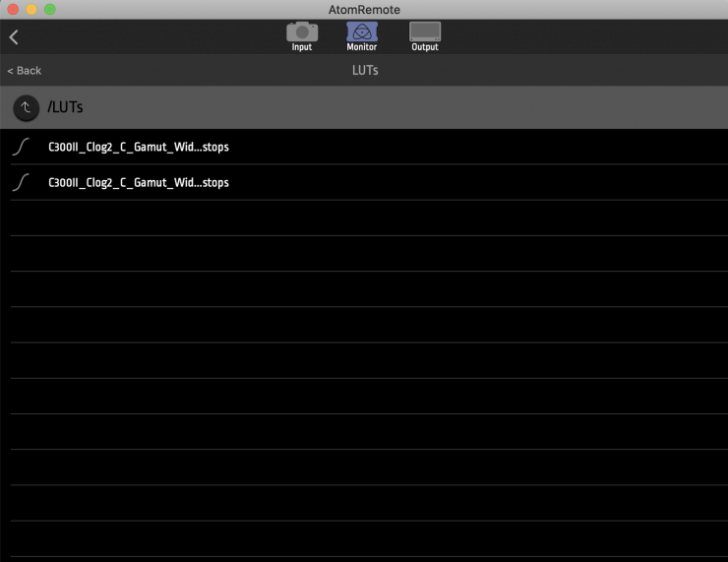Maximize the AtomRemote window with green button

(50, 9)
